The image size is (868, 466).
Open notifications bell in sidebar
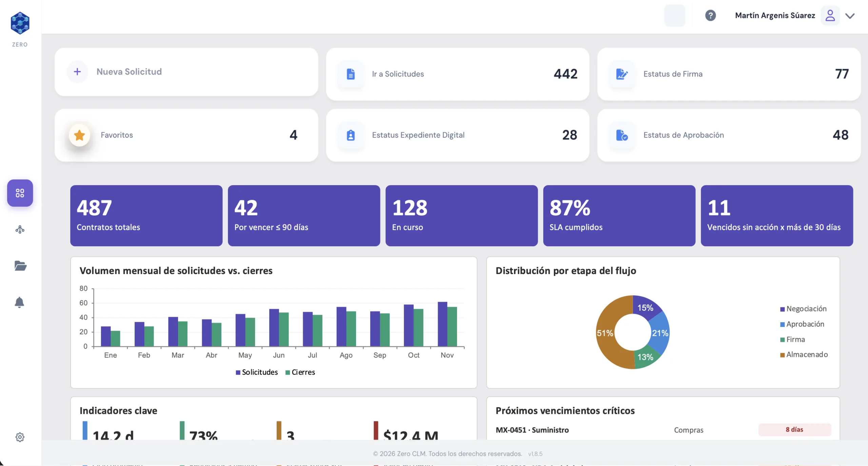point(19,302)
